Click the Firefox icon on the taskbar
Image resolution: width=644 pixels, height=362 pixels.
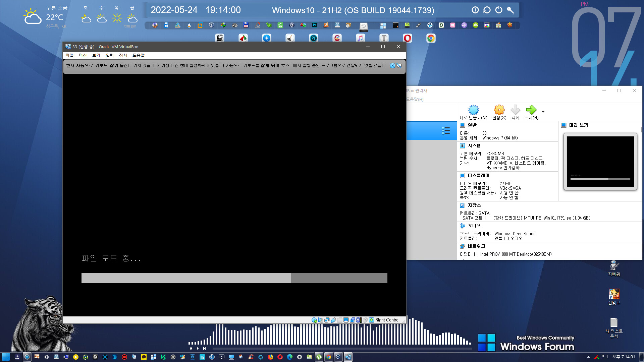pos(270,357)
